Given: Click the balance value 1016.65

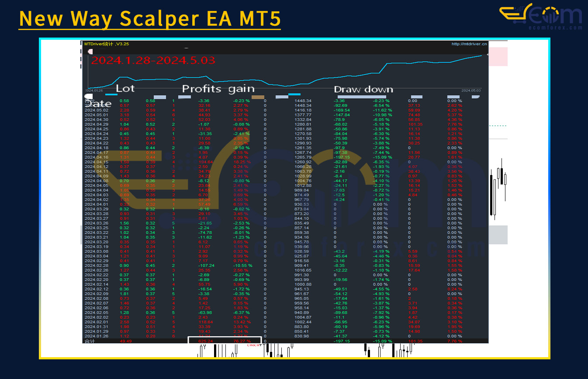Looking at the screenshot, I should (303, 270).
